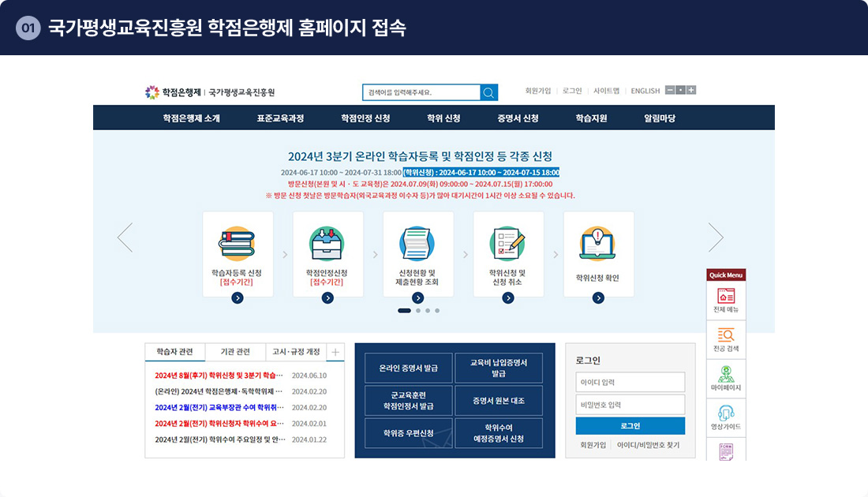
Task: Select the second carousel indicator dot
Action: point(418,311)
